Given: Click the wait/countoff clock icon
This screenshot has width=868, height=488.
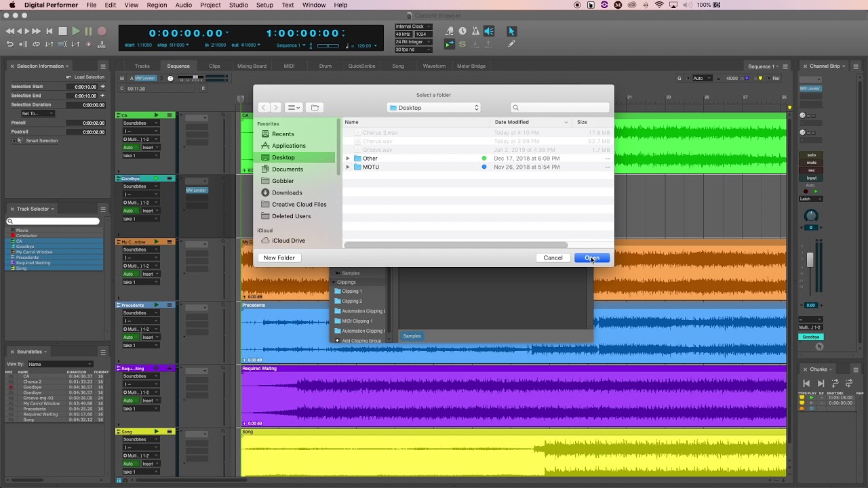Looking at the screenshot, I should pyautogui.click(x=462, y=31).
